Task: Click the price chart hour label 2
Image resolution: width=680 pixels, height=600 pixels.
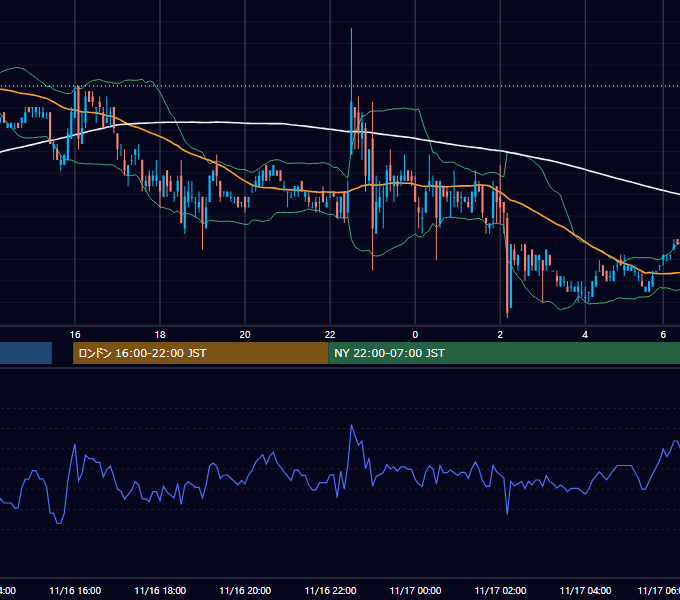Action: click(500, 334)
